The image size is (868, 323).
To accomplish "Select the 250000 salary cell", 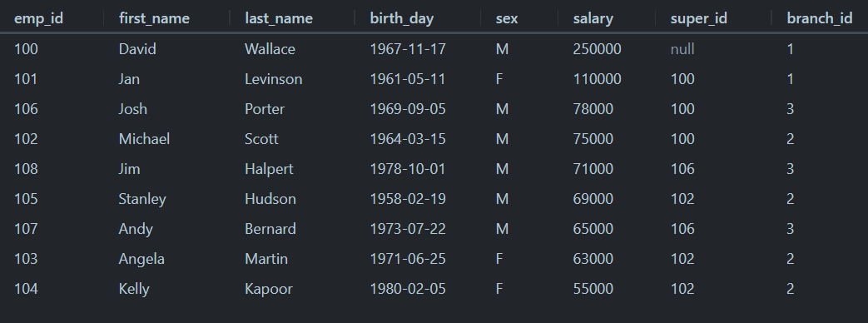I will (x=597, y=49).
